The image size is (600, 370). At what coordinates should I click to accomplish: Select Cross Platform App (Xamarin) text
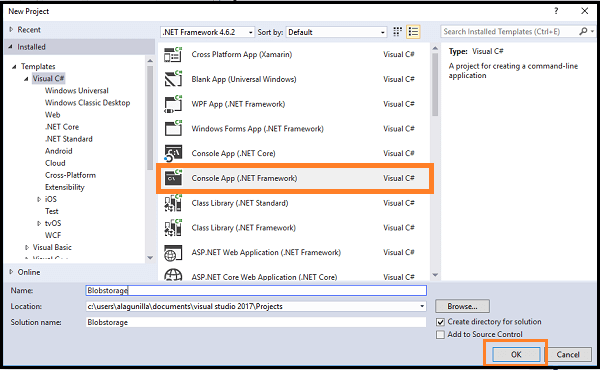[x=241, y=55]
